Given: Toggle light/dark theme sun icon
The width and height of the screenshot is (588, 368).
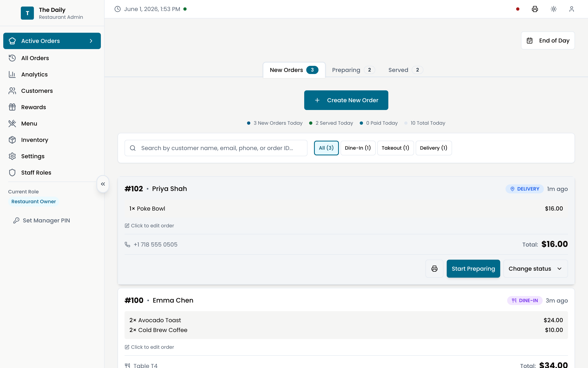Looking at the screenshot, I should click(553, 9).
